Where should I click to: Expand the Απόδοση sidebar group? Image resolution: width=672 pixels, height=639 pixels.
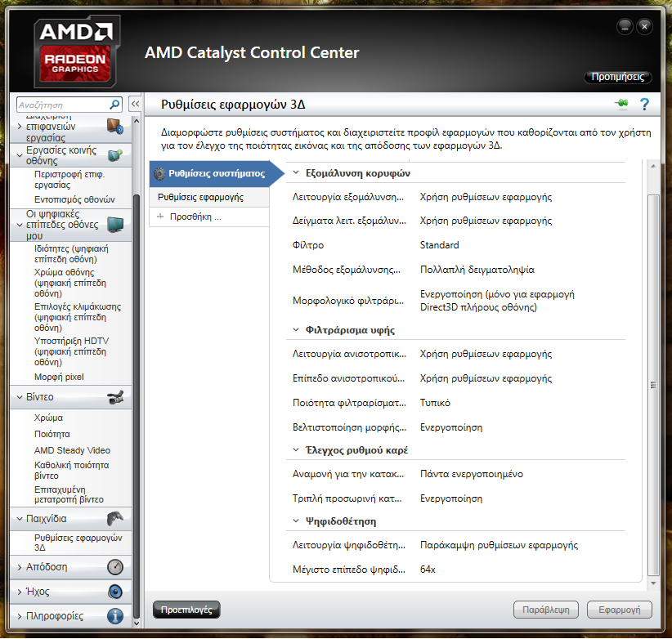click(x=20, y=567)
